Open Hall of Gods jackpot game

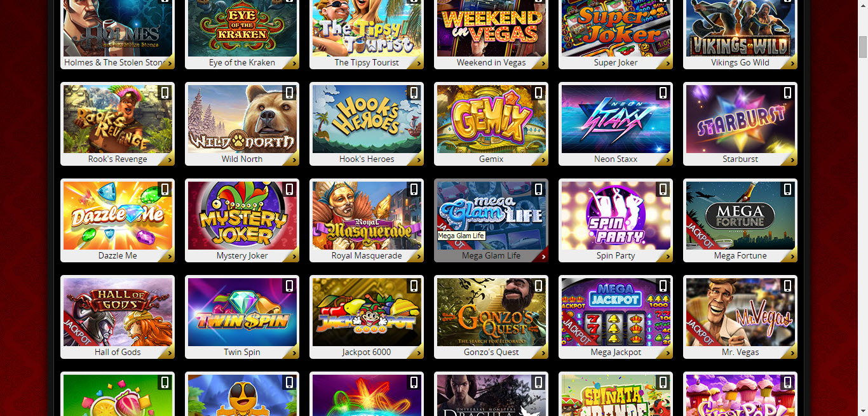tap(118, 312)
